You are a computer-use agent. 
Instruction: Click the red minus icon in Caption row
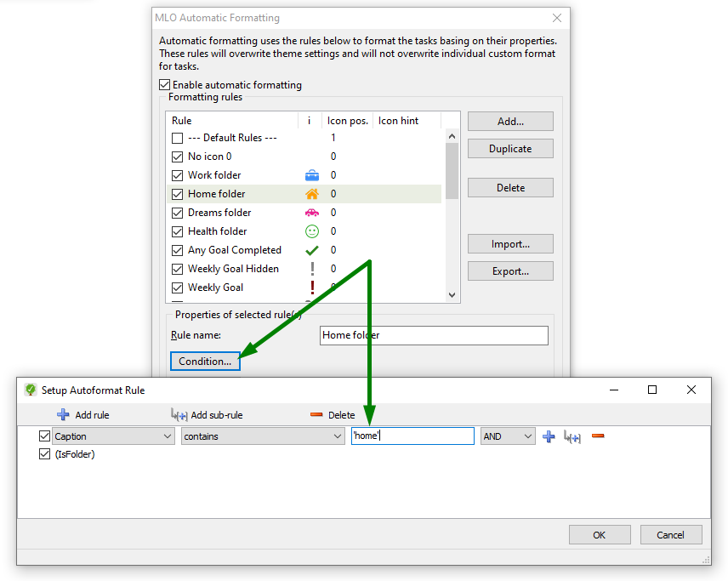click(598, 436)
